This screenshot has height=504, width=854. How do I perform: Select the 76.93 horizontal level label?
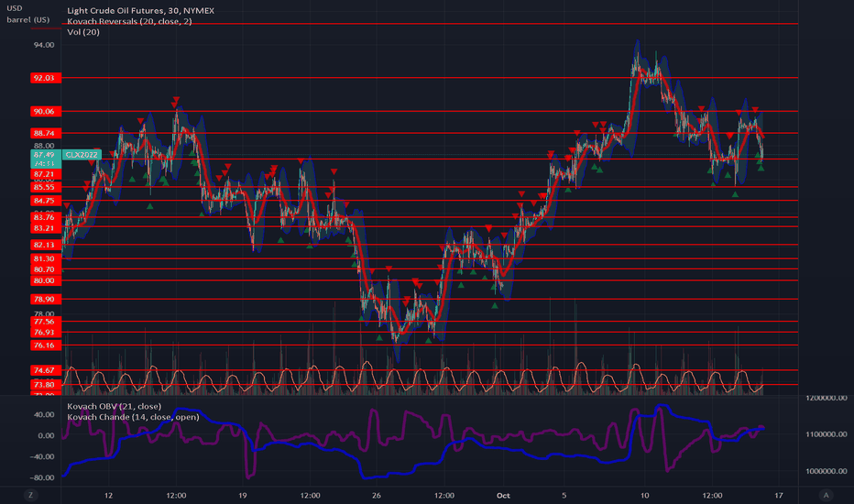[x=46, y=332]
